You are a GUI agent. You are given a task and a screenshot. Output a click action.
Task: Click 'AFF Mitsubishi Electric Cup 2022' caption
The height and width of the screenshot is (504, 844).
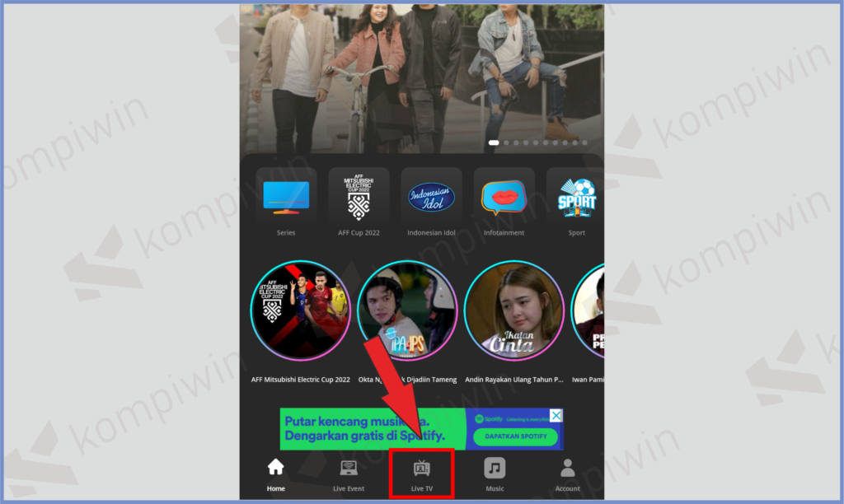point(300,379)
